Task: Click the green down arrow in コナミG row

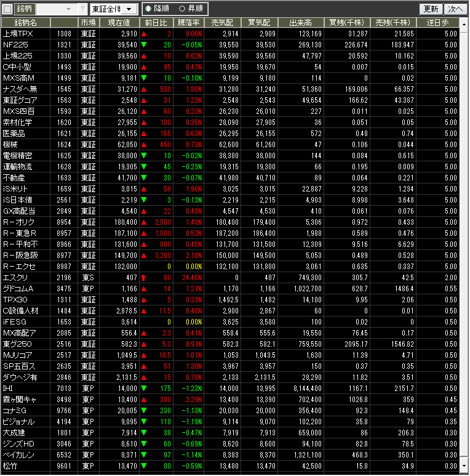Action: tap(144, 411)
